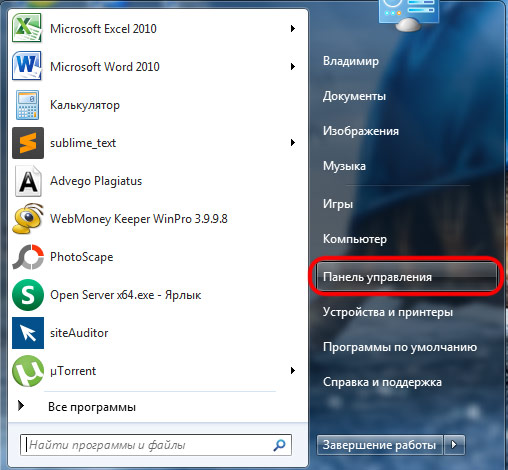
Task: Launch WebMoney Keeper WinPro icon
Action: point(28,219)
